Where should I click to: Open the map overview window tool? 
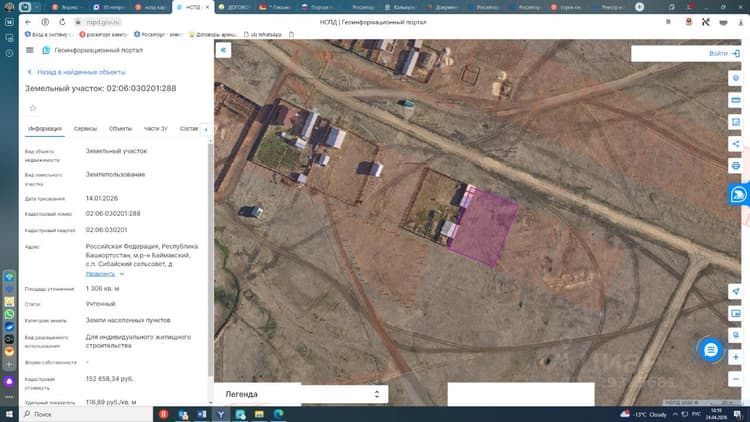736,313
